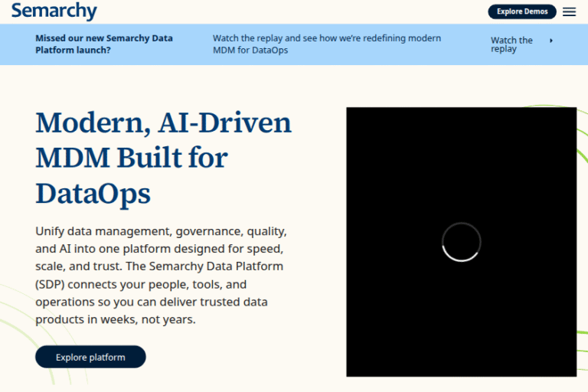Click 'Missed our new Semarchy Data Platform launch?' banner title
This screenshot has width=588, height=392.
coord(104,44)
